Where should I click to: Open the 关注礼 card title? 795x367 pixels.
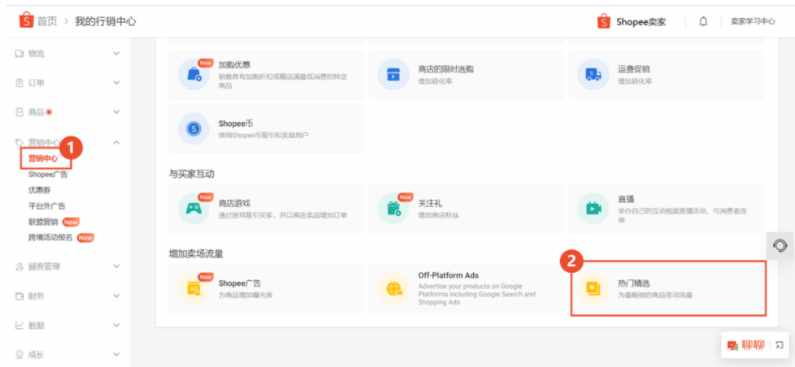tap(430, 203)
